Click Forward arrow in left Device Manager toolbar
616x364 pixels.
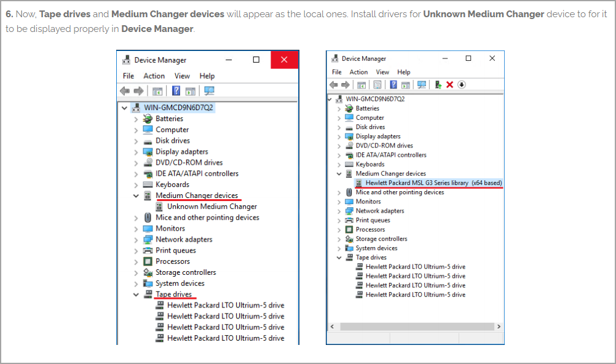pos(138,91)
